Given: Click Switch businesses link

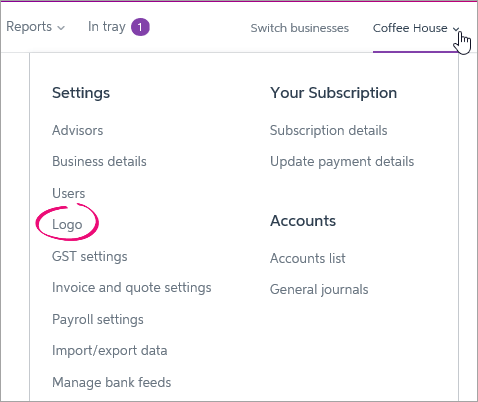Looking at the screenshot, I should (300, 28).
